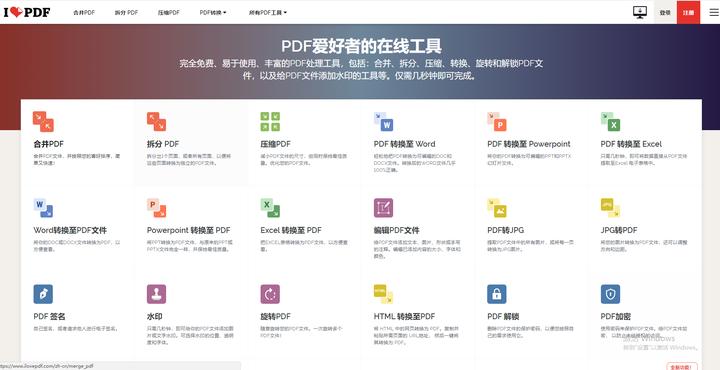Open the PDF 签名 title link
720x370 pixels.
coord(50,317)
